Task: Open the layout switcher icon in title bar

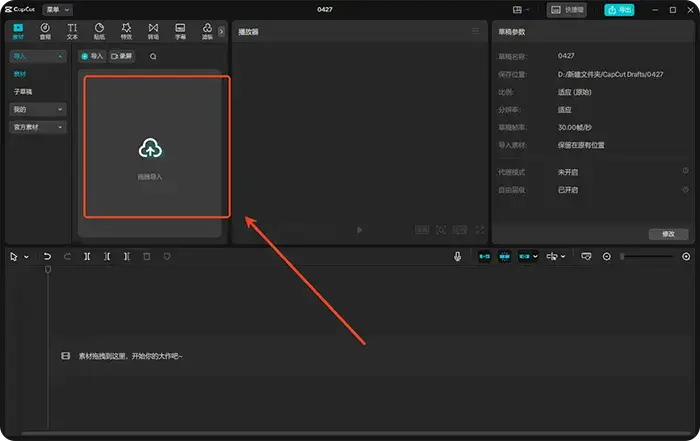Action: pyautogui.click(x=517, y=10)
